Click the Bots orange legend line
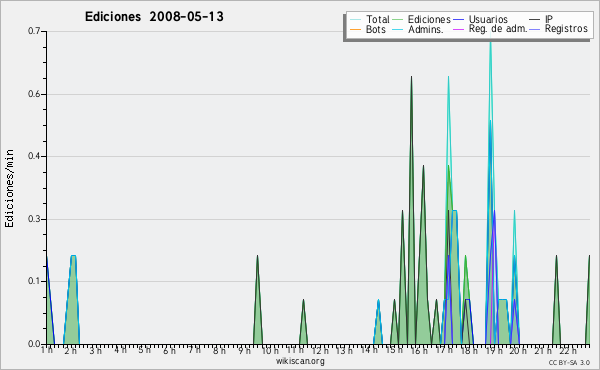The height and width of the screenshot is (370, 600). (355, 29)
